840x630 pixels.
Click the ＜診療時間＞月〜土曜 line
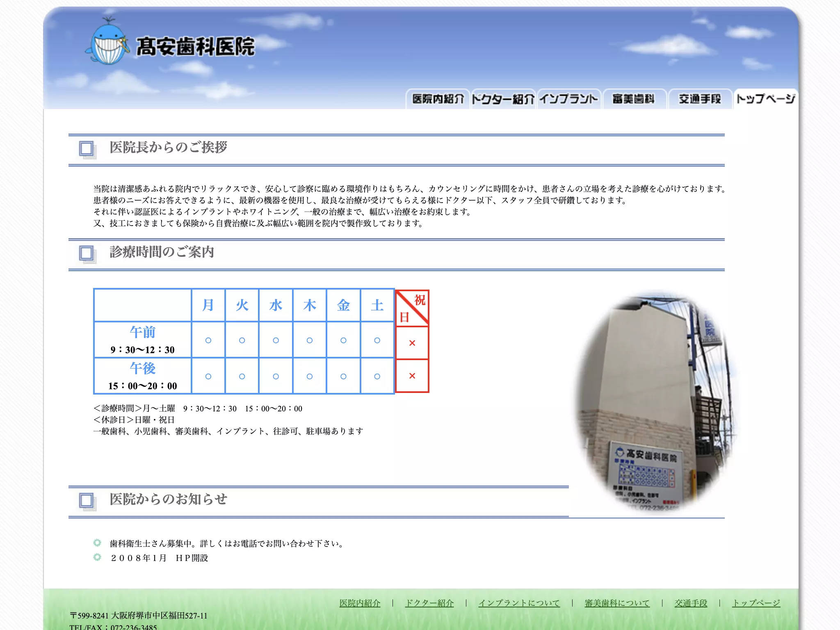point(198,409)
